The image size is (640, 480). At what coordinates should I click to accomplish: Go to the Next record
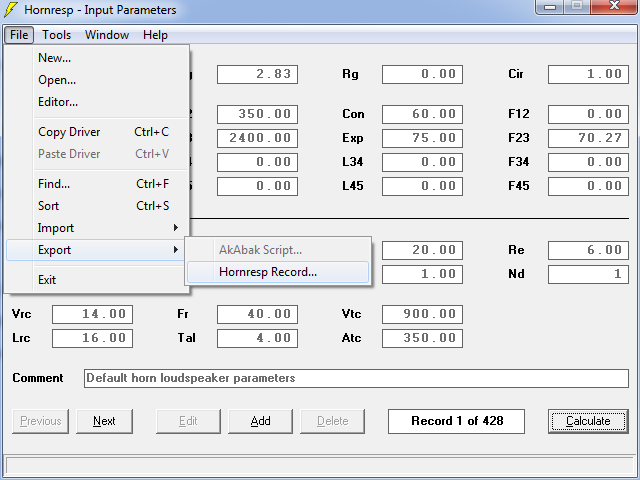[x=104, y=421]
